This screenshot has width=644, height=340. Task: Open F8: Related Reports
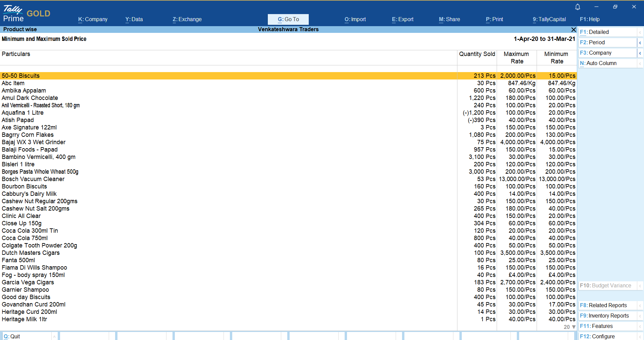pyautogui.click(x=607, y=305)
